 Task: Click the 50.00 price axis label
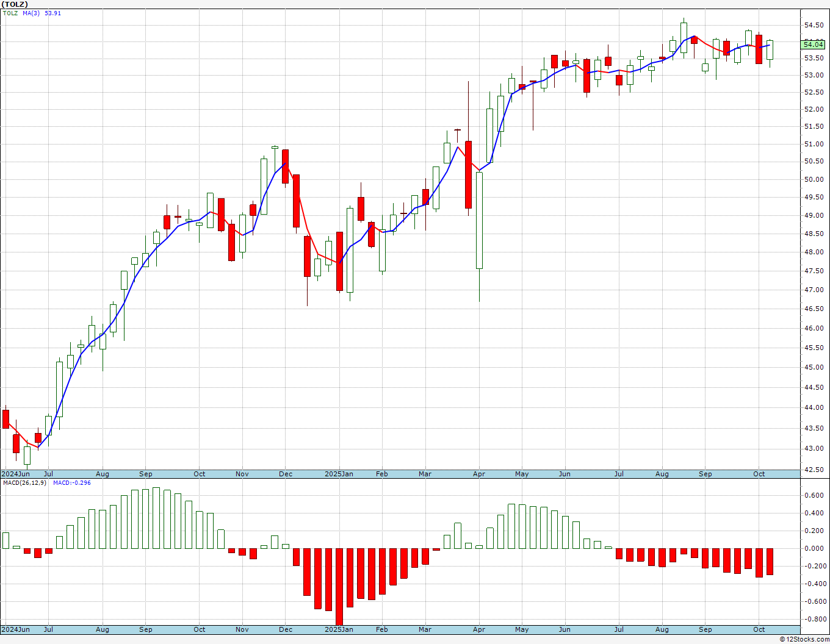click(814, 179)
